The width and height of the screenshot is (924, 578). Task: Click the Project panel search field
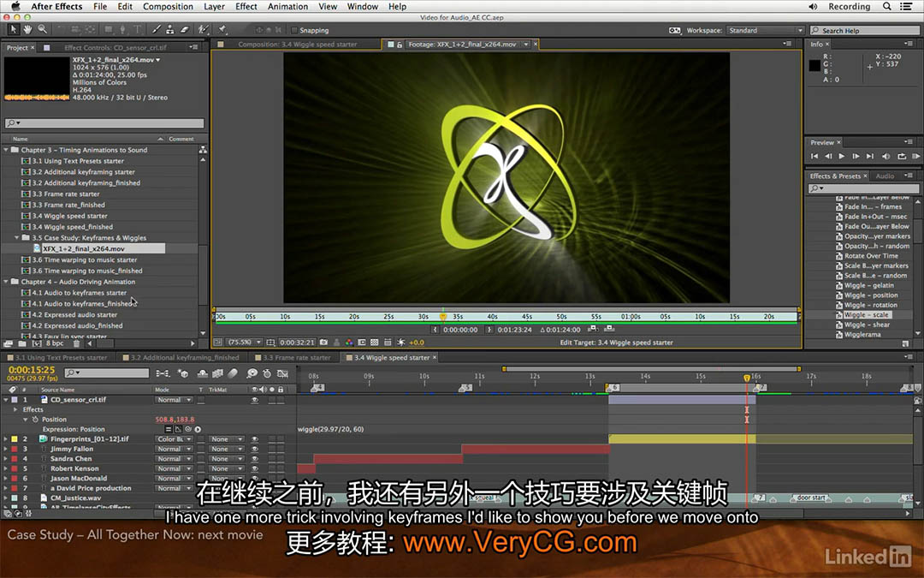coord(105,122)
